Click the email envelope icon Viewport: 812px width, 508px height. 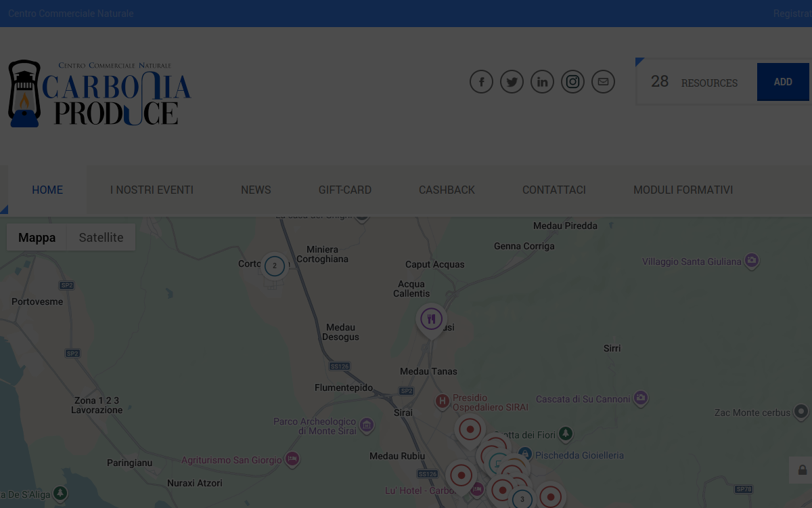click(603, 82)
